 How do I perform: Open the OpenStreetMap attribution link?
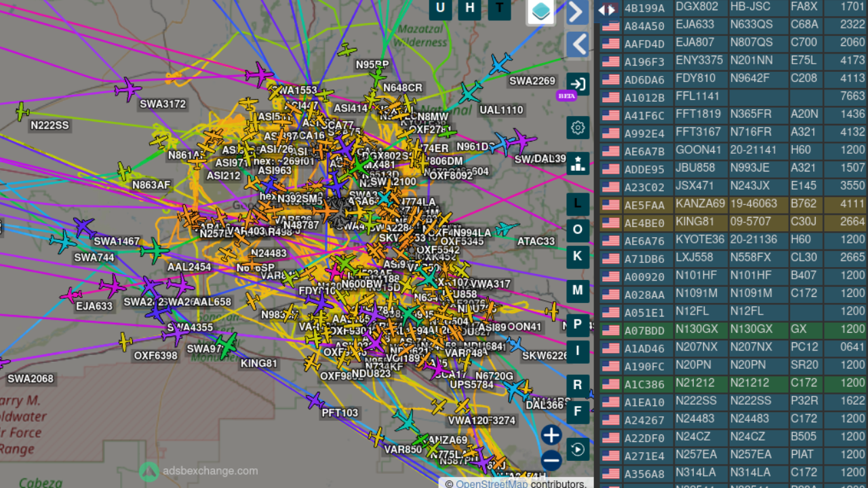(x=492, y=484)
